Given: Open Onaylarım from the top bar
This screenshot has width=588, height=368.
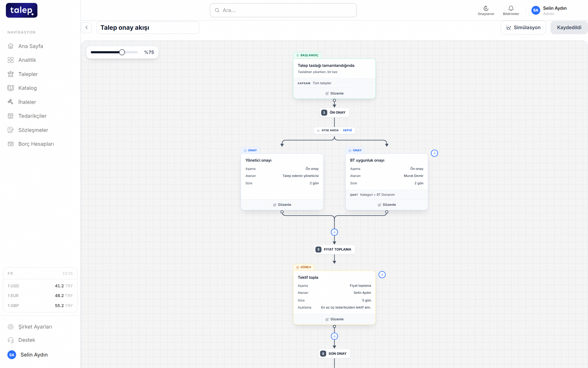Looking at the screenshot, I should pos(486,10).
